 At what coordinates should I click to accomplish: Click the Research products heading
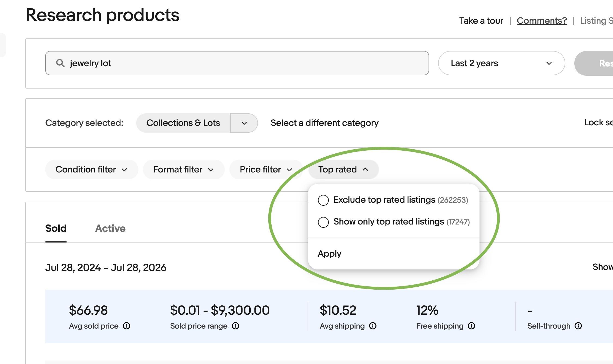(x=102, y=15)
